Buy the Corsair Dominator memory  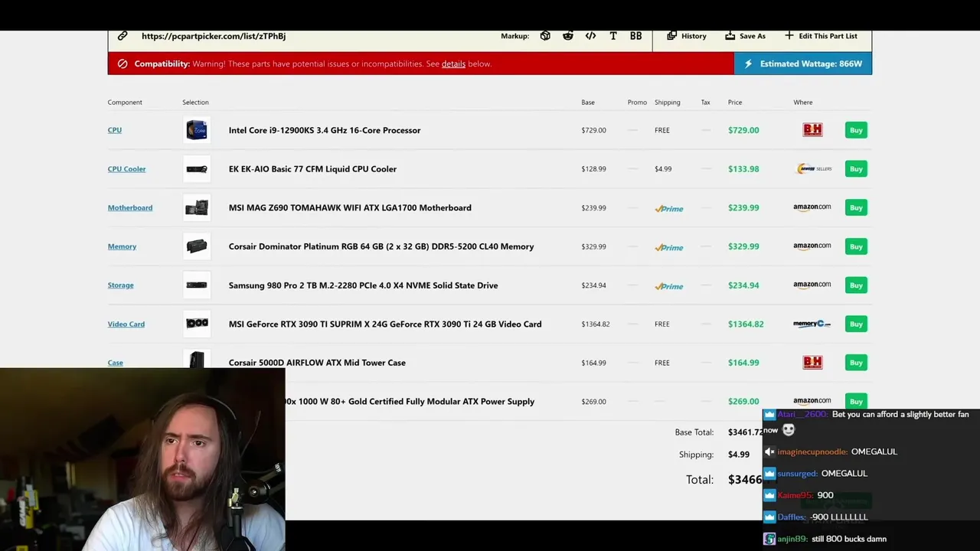(856, 246)
